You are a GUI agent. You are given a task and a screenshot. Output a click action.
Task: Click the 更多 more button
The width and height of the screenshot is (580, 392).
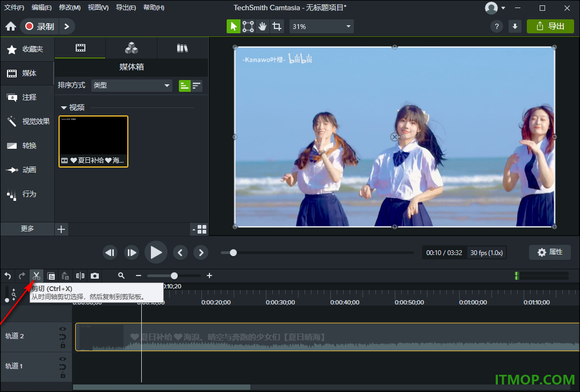click(x=27, y=229)
